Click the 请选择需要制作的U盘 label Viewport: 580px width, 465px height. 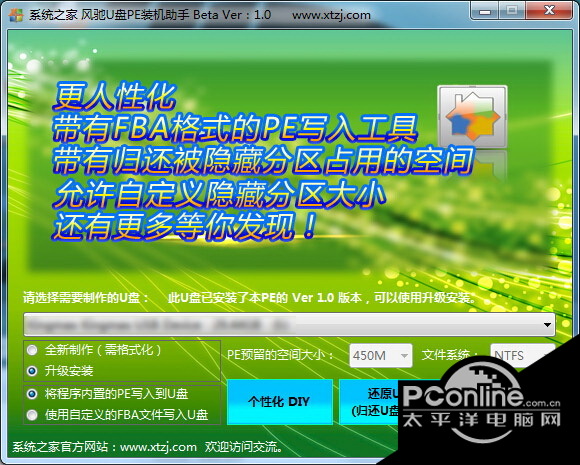tap(86, 298)
